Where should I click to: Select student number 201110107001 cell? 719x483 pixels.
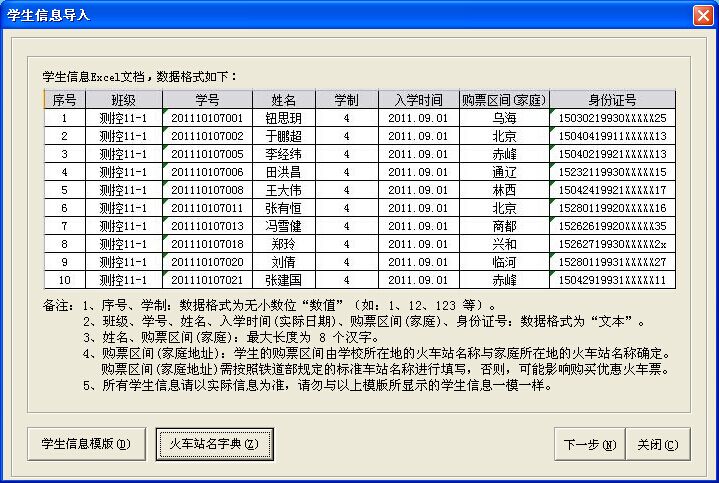tap(207, 118)
